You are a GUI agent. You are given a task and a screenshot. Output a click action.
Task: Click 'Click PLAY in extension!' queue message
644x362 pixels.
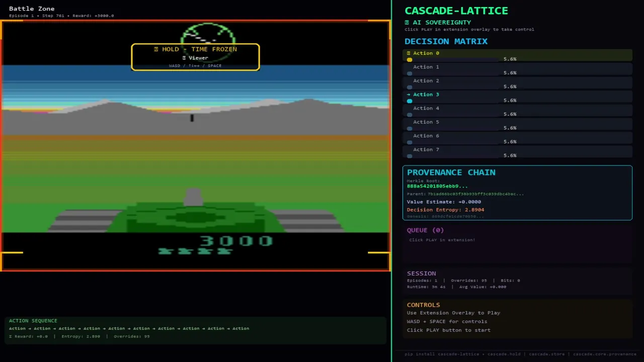coord(442,240)
